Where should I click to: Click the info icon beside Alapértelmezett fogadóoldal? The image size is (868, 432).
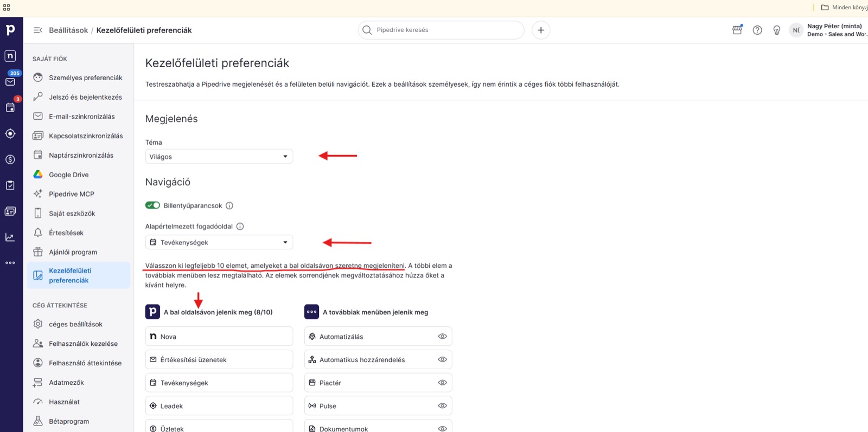coord(240,226)
